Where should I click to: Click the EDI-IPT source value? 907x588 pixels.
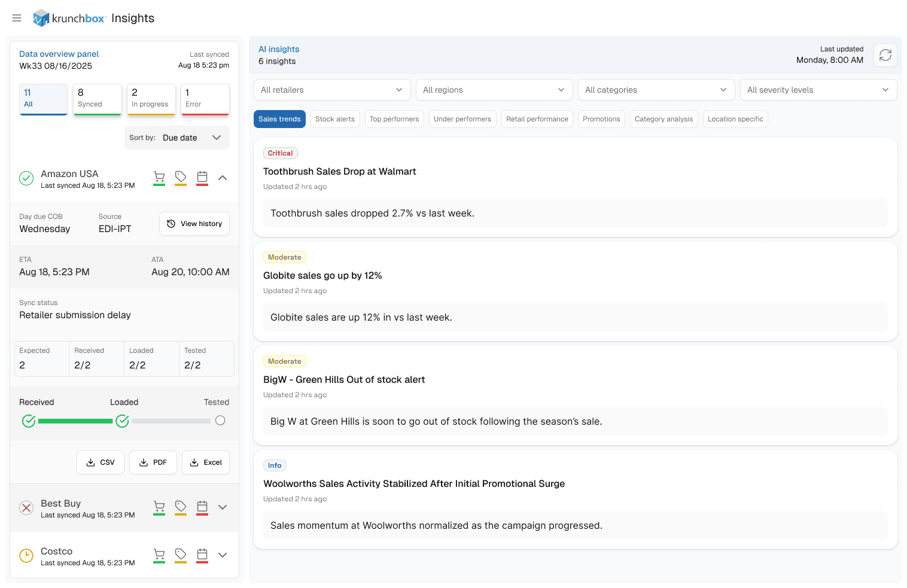click(115, 229)
